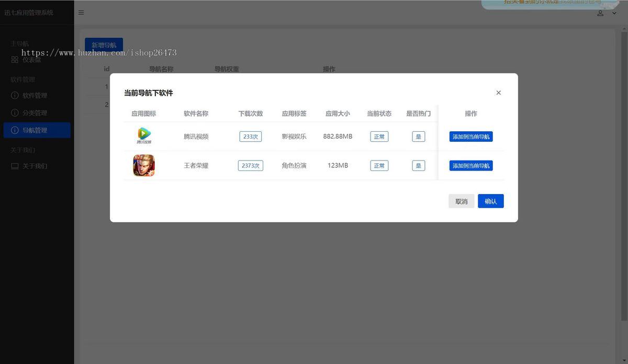Click 正常 status tag in 腾讯视频 row
Viewport: 628px width, 364px height.
click(x=379, y=136)
